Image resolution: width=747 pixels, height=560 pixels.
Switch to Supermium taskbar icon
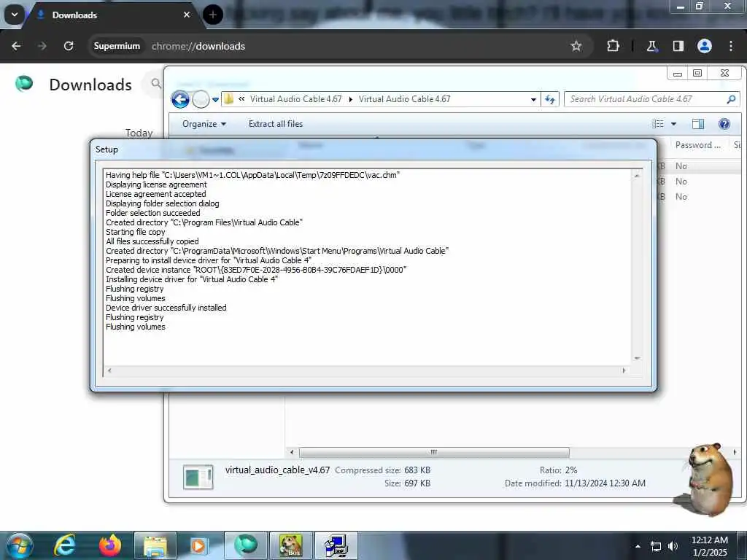(245, 545)
